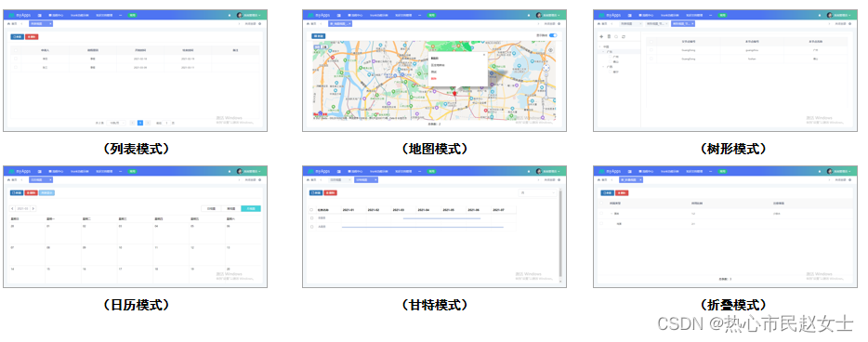This screenshot has width=868, height=342.
Task: Switch to 日视图 tab in 日历模式
Action: pyautogui.click(x=211, y=208)
